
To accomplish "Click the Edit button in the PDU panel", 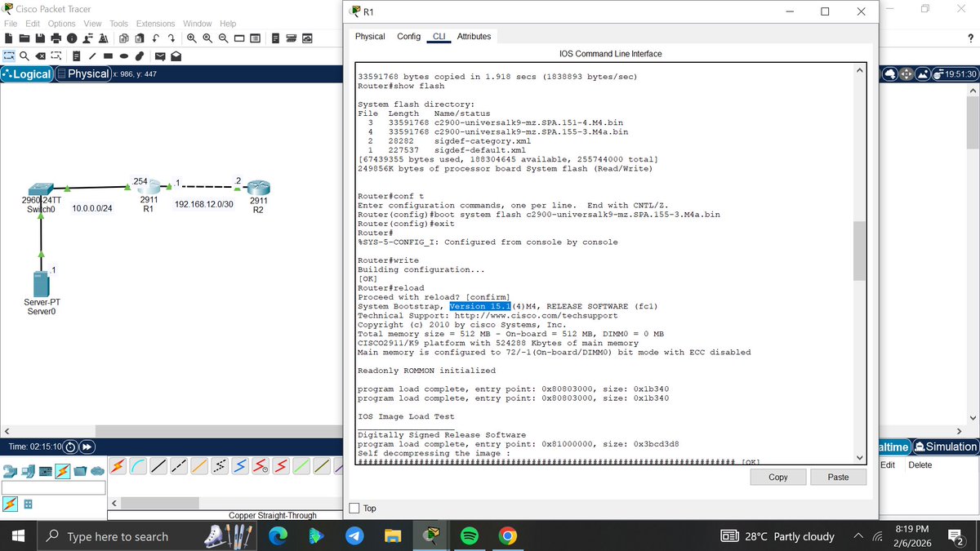I will tap(888, 465).
